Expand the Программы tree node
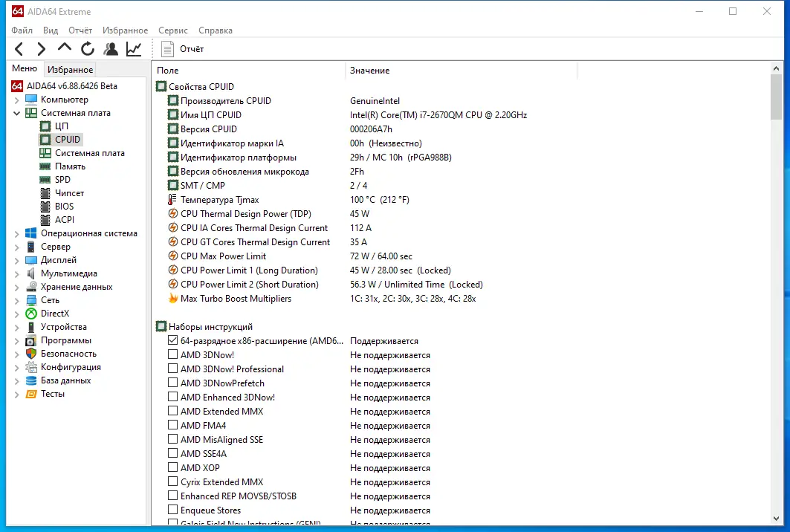 click(17, 340)
